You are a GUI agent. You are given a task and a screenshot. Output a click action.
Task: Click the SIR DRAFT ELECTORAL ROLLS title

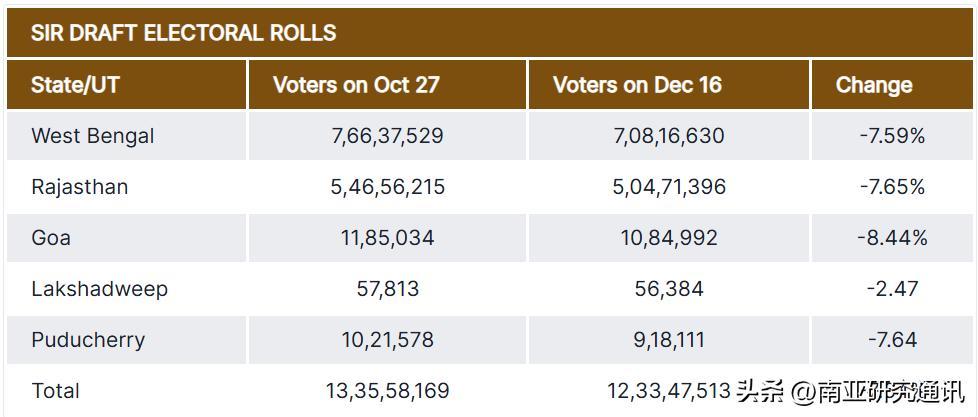point(183,32)
